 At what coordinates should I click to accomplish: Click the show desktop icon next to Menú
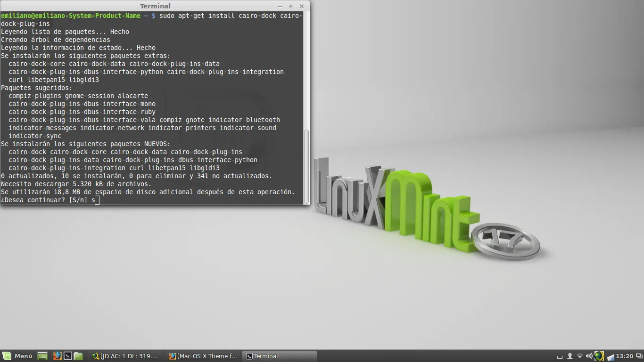coord(42,356)
